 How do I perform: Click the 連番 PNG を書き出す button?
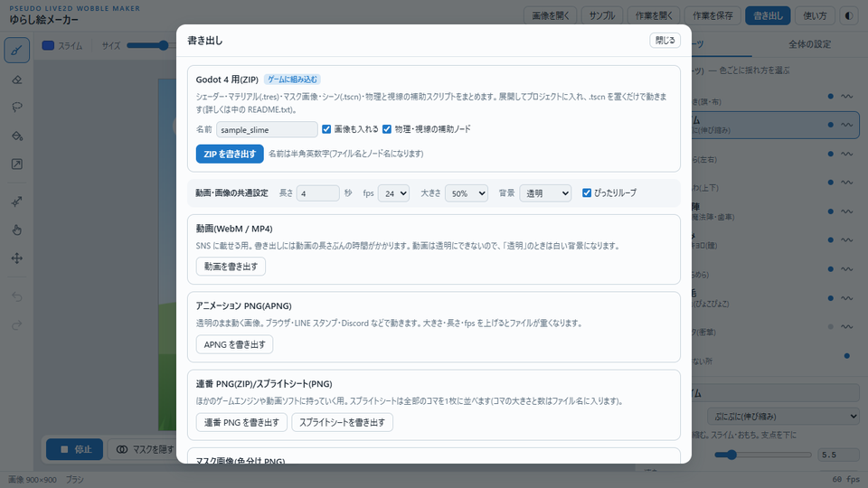point(241,422)
